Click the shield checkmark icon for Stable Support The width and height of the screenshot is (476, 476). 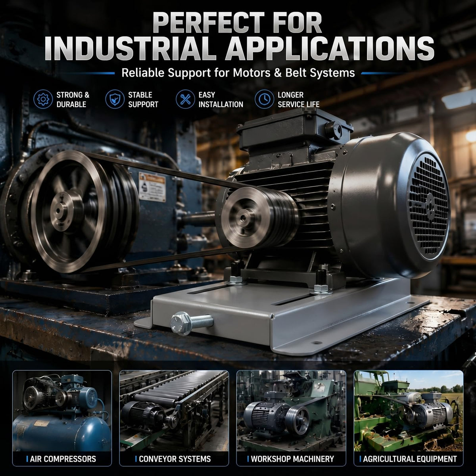pyautogui.click(x=115, y=99)
